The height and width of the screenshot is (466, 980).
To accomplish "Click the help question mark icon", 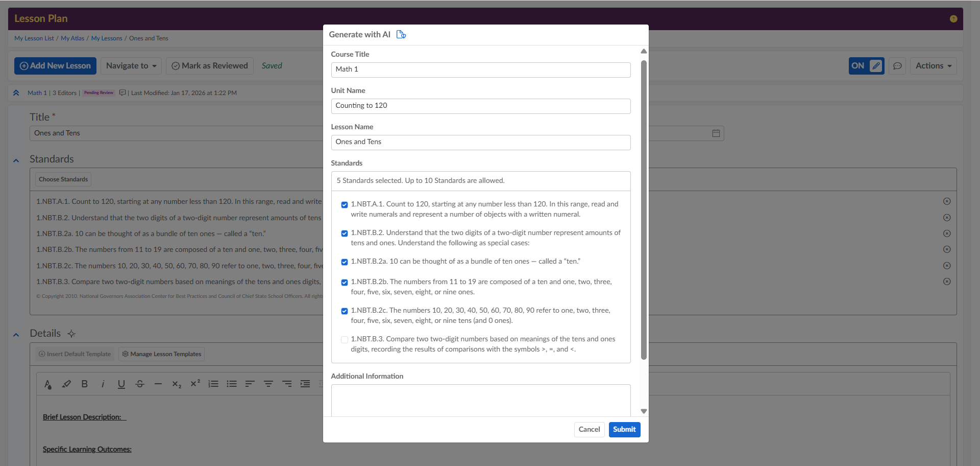I will (953, 19).
